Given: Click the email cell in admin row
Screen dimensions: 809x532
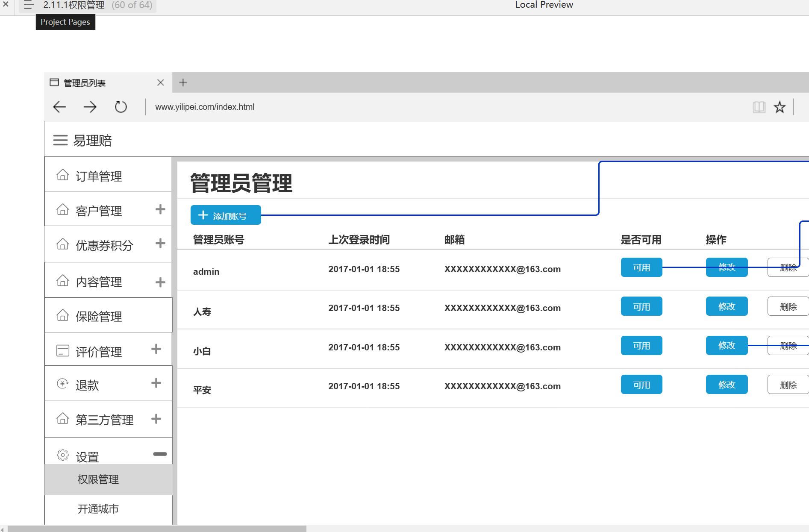Looking at the screenshot, I should point(503,269).
